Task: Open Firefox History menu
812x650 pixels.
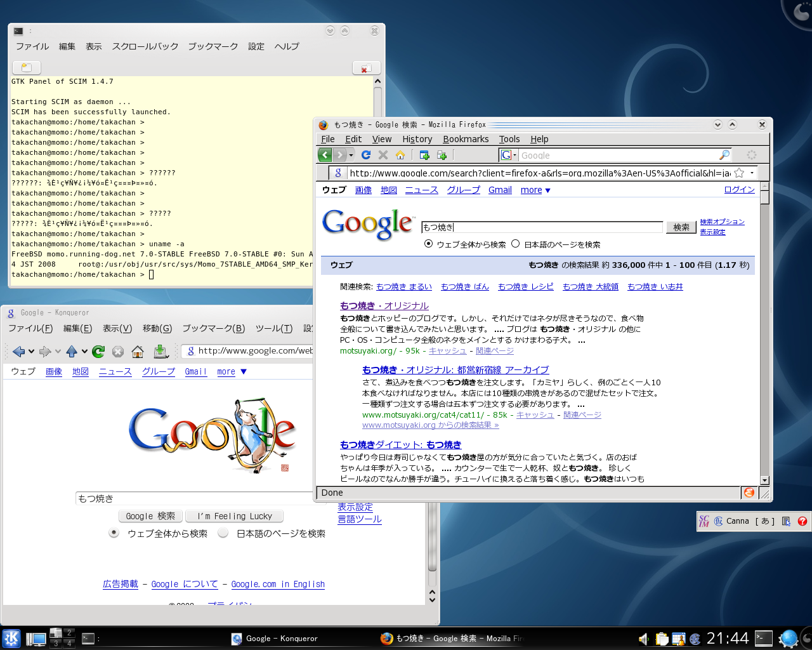Action: [x=417, y=139]
